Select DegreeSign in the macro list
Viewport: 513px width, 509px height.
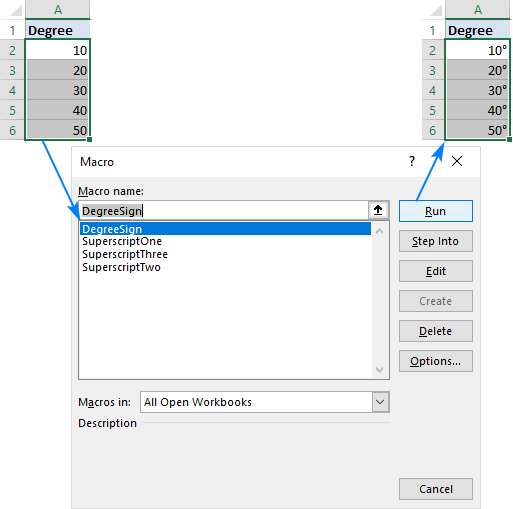(x=225, y=229)
